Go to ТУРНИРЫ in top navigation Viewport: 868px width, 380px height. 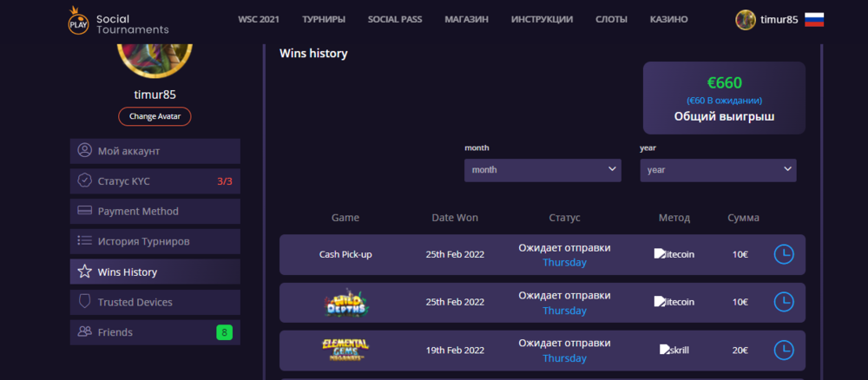coord(324,19)
